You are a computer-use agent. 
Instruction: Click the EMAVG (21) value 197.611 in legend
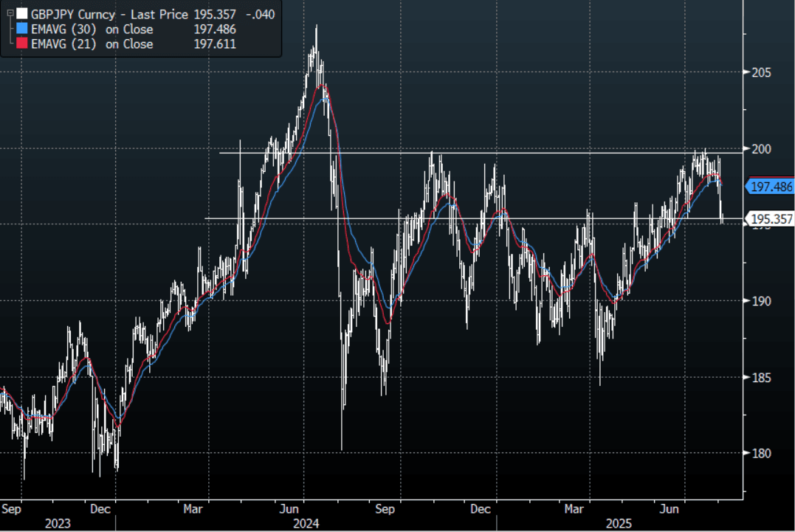[213, 44]
